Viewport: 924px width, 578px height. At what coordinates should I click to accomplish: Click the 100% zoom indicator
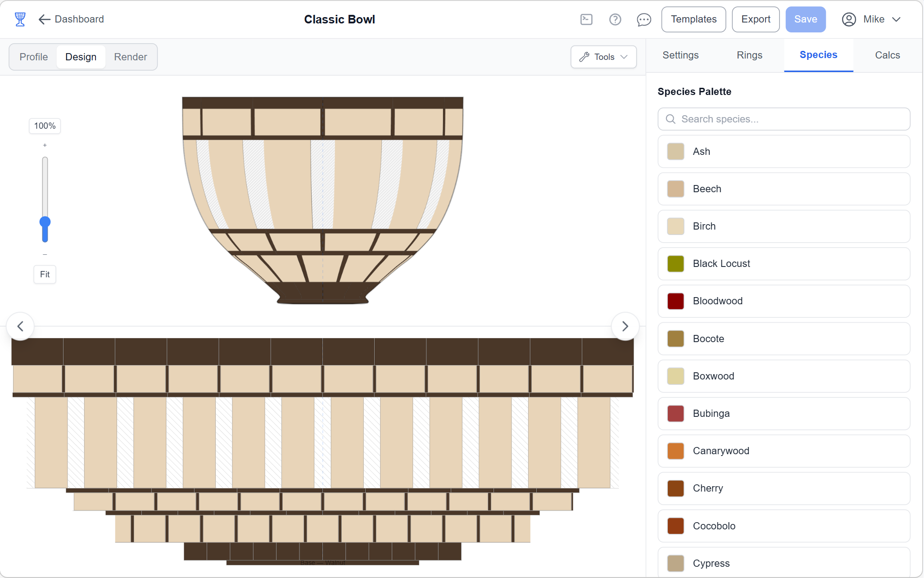[45, 126]
